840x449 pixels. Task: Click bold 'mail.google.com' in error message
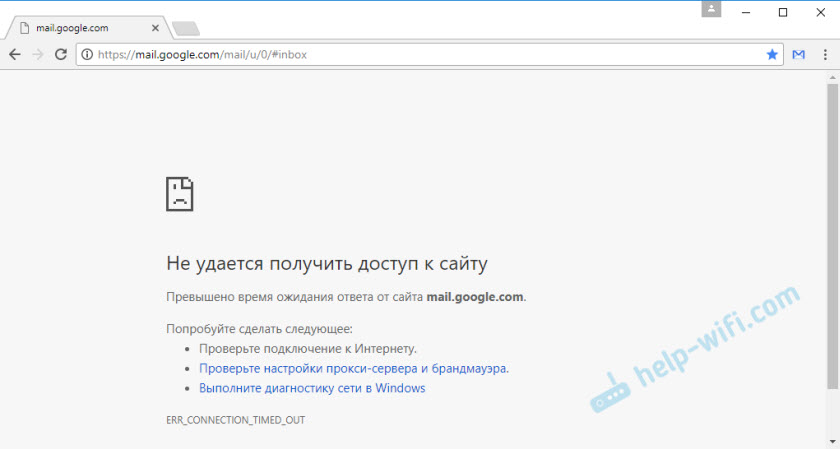[475, 297]
